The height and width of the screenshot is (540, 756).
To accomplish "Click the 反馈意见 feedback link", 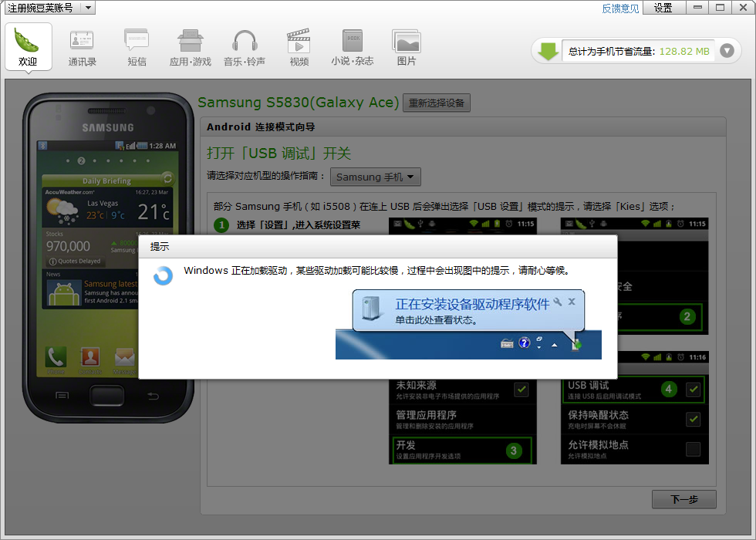I will pyautogui.click(x=620, y=8).
